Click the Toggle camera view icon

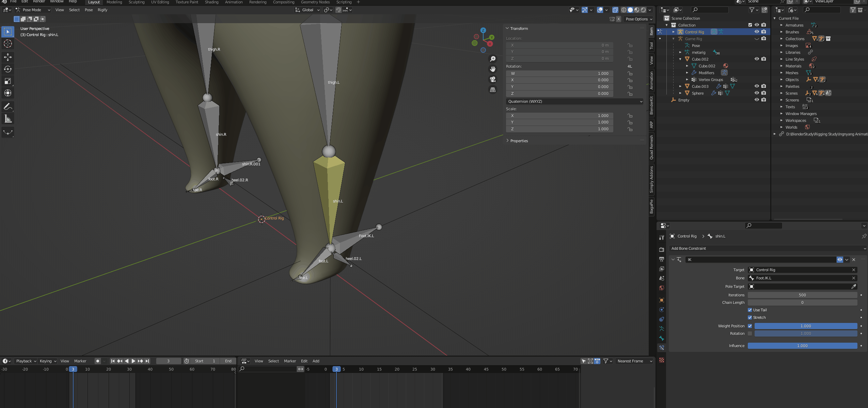tap(492, 79)
